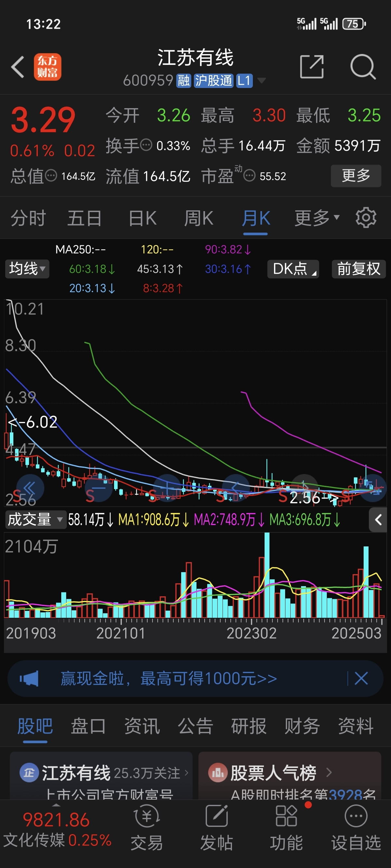Open the 资料 tab
391x868 pixels.
click(x=355, y=726)
